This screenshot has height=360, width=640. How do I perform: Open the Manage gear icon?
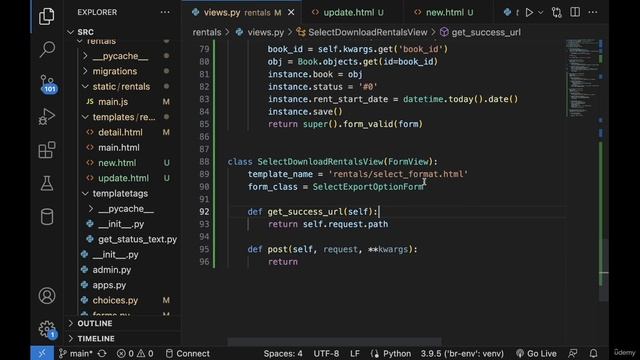(x=47, y=329)
